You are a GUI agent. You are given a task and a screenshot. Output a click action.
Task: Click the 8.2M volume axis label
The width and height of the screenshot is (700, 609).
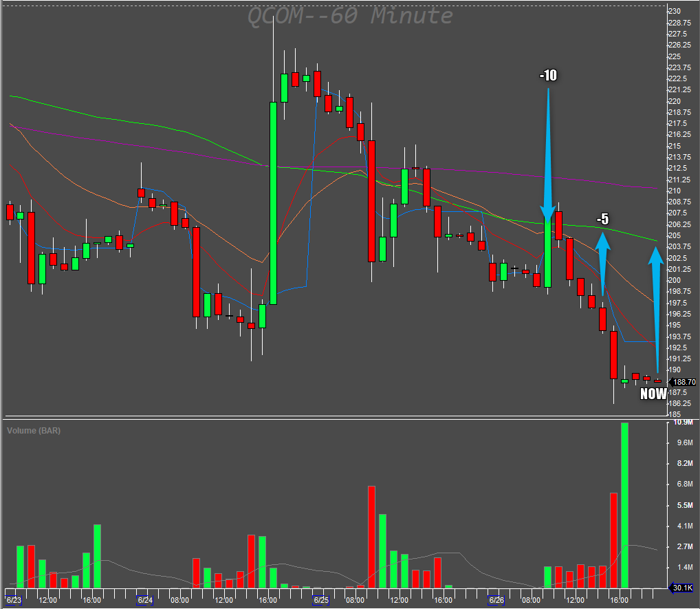click(x=686, y=463)
